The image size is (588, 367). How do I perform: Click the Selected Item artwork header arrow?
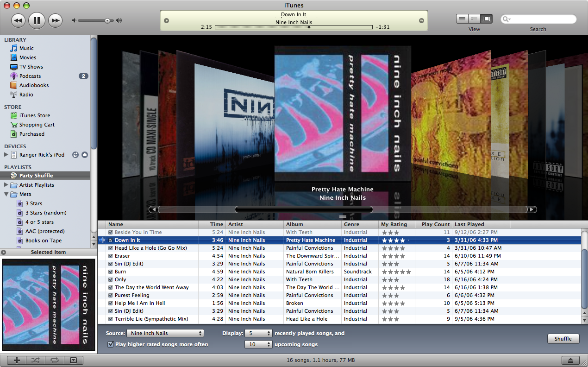pos(4,252)
